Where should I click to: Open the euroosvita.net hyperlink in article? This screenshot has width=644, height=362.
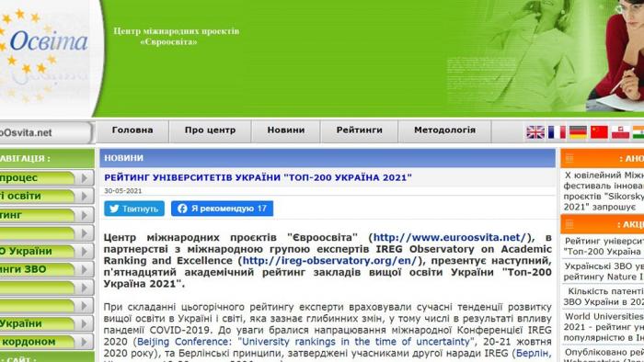[x=450, y=237]
